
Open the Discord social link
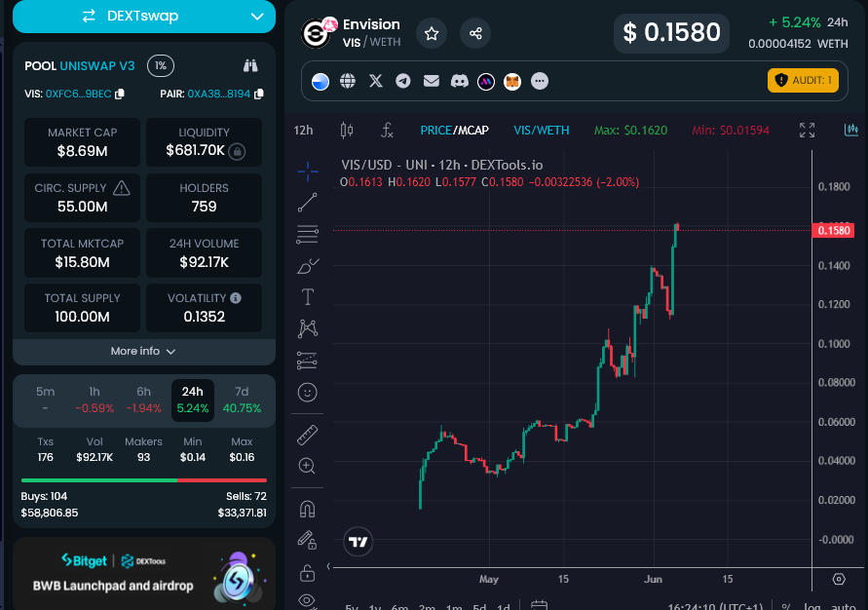tap(460, 82)
